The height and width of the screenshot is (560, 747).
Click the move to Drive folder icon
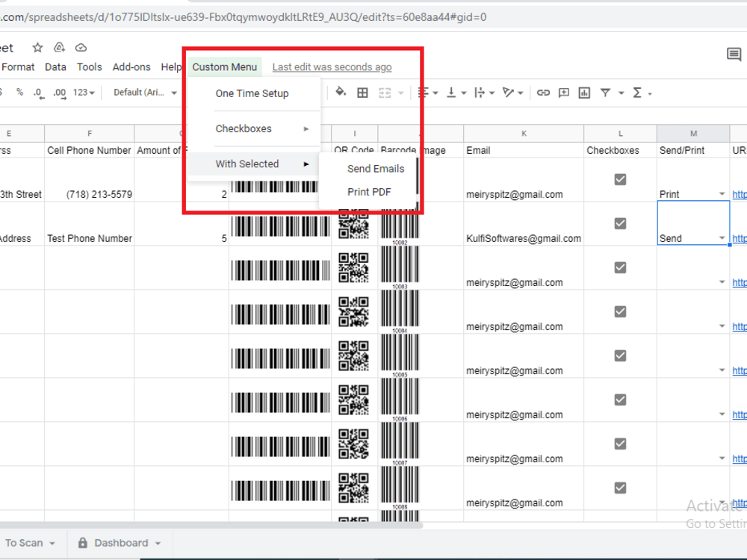[x=59, y=48]
